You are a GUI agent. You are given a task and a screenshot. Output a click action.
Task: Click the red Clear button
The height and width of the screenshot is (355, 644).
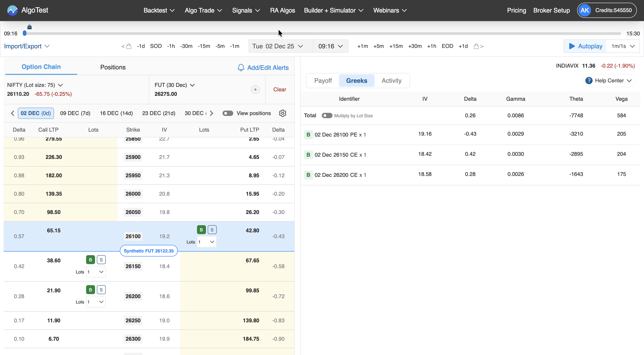pos(279,90)
